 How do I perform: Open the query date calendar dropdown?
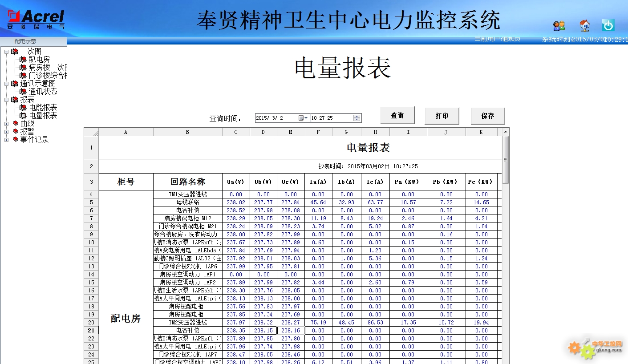[x=303, y=118]
